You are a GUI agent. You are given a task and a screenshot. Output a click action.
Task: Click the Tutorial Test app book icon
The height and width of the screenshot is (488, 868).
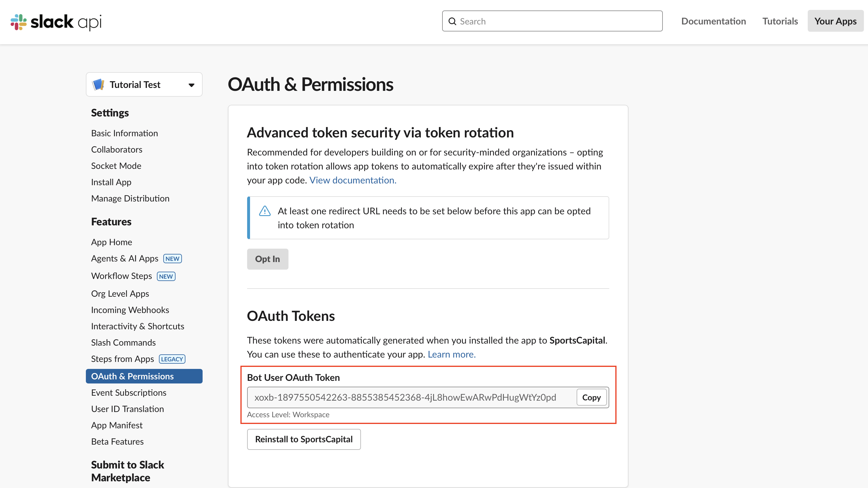pyautogui.click(x=98, y=84)
